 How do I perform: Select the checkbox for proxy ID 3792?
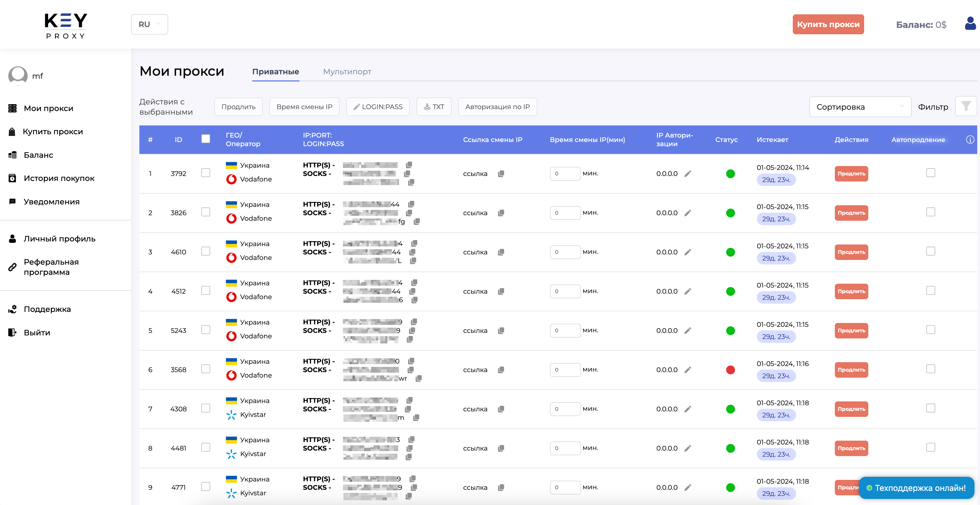(205, 173)
